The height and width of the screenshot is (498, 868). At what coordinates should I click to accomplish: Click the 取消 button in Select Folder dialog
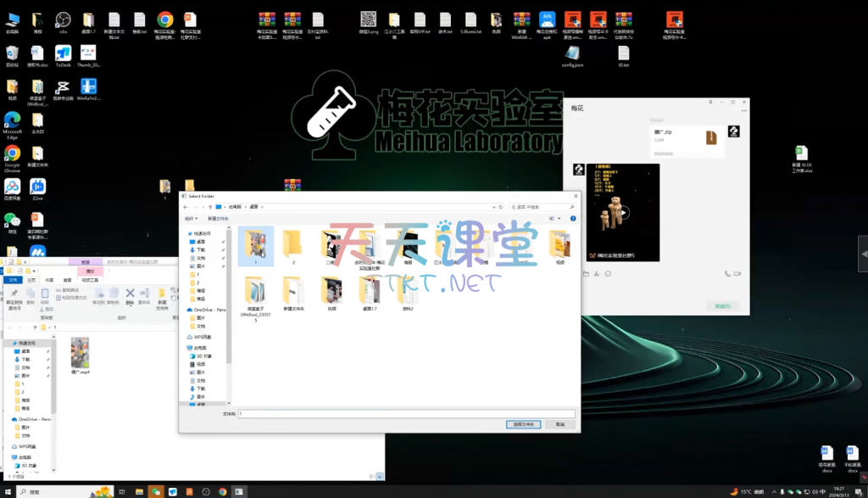(559, 423)
